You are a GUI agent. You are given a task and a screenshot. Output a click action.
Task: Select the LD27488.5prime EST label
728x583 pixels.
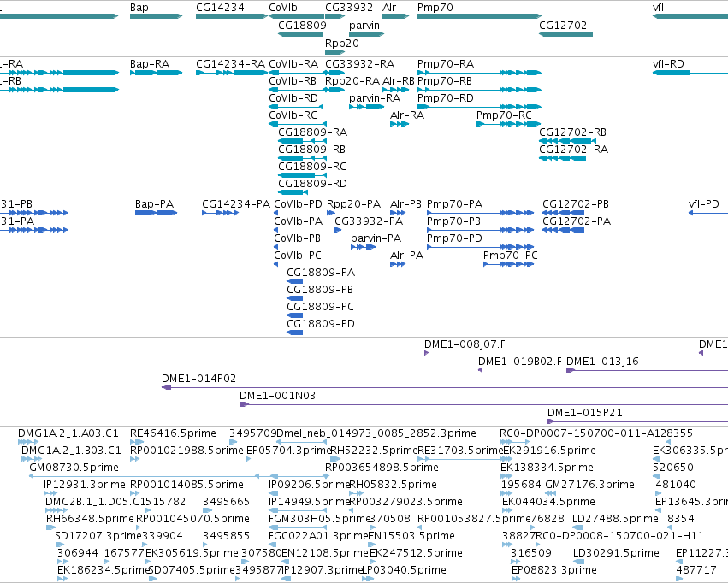pyautogui.click(x=615, y=519)
